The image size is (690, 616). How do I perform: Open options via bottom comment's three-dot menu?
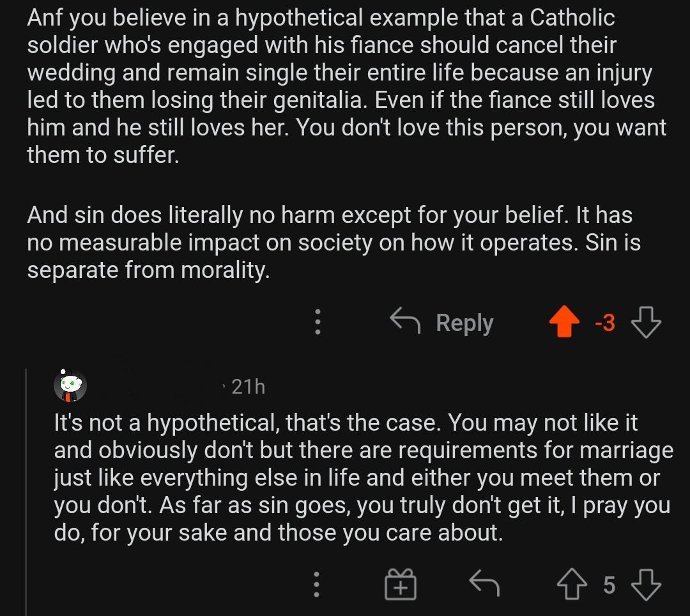pos(316,583)
